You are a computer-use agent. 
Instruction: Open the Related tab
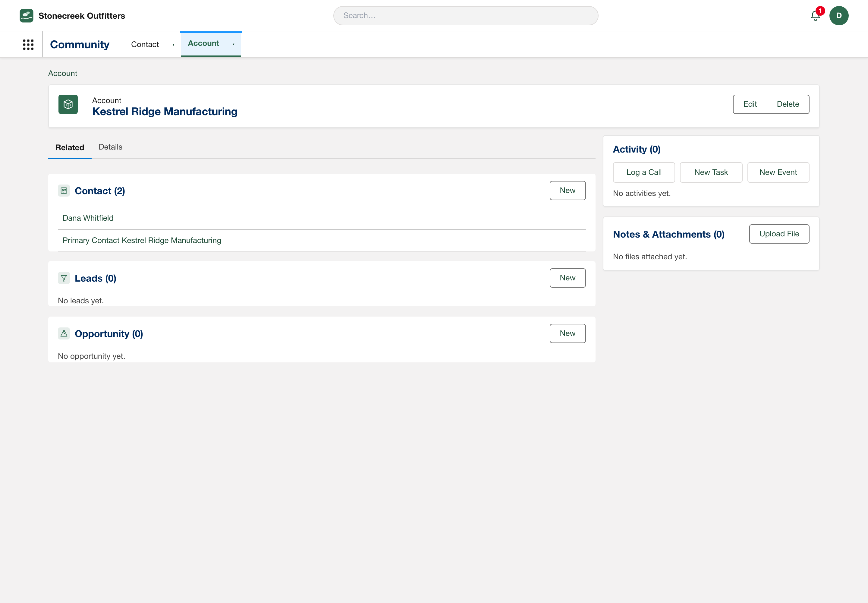[x=70, y=147]
